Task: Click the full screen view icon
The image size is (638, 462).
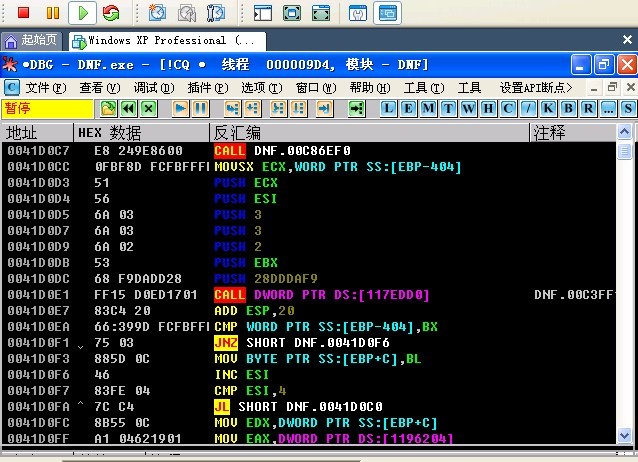Action: (x=292, y=13)
